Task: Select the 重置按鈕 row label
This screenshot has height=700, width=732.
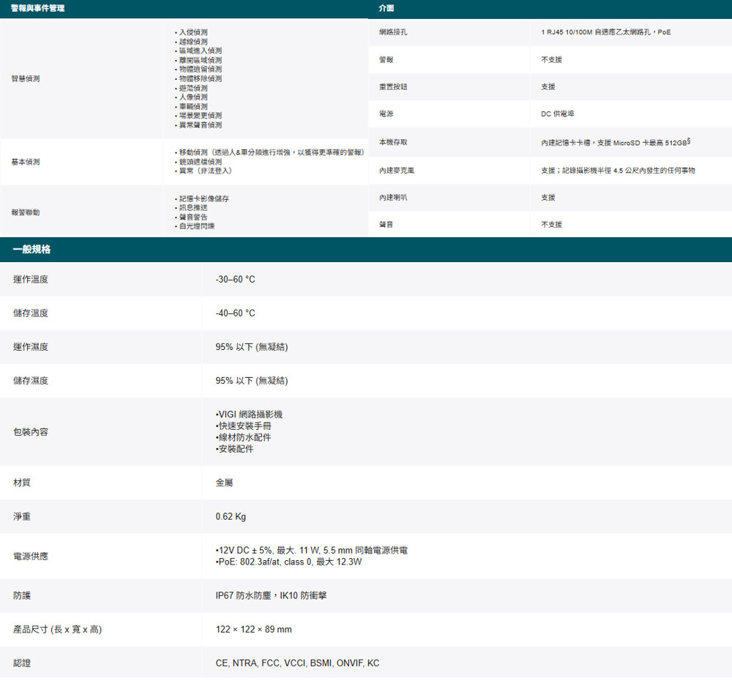Action: click(394, 86)
